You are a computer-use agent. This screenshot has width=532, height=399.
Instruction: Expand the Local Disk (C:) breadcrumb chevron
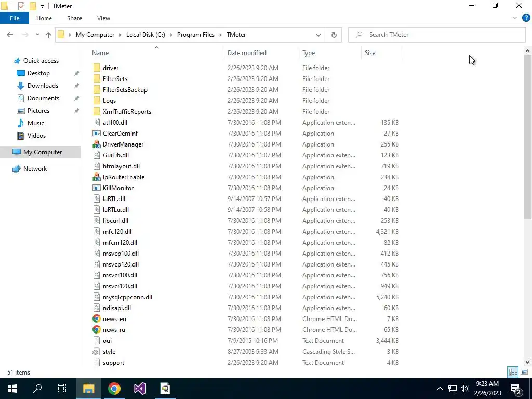point(171,35)
